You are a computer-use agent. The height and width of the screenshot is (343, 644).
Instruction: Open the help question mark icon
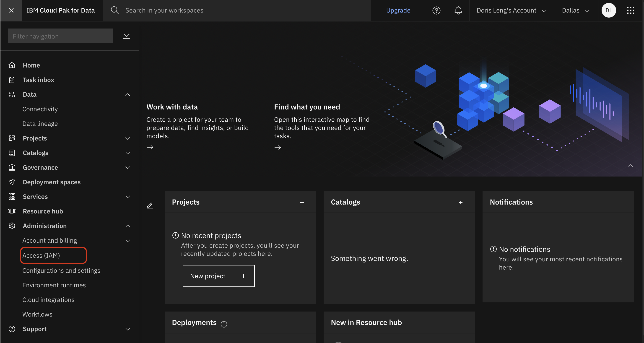tap(436, 10)
